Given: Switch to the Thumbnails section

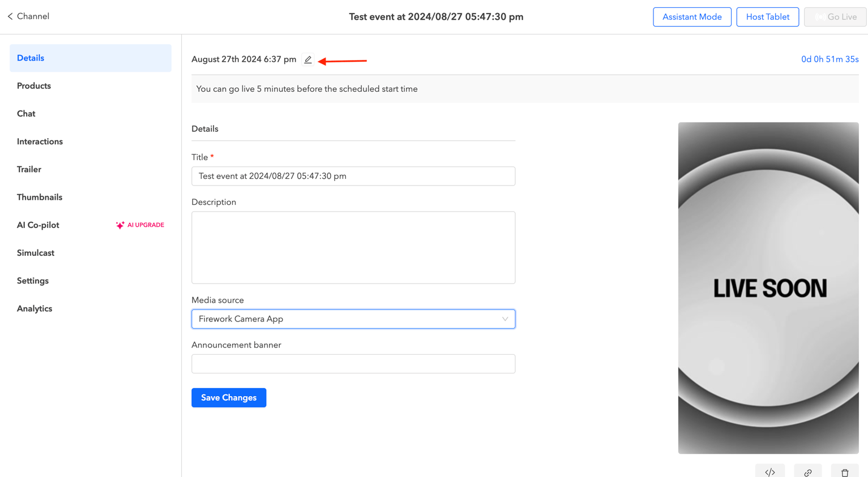Looking at the screenshot, I should click(x=40, y=197).
